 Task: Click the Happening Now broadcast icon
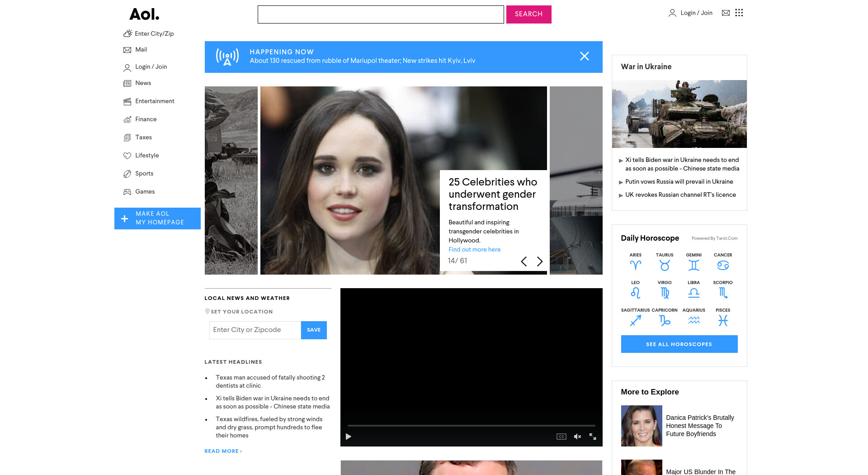[227, 57]
